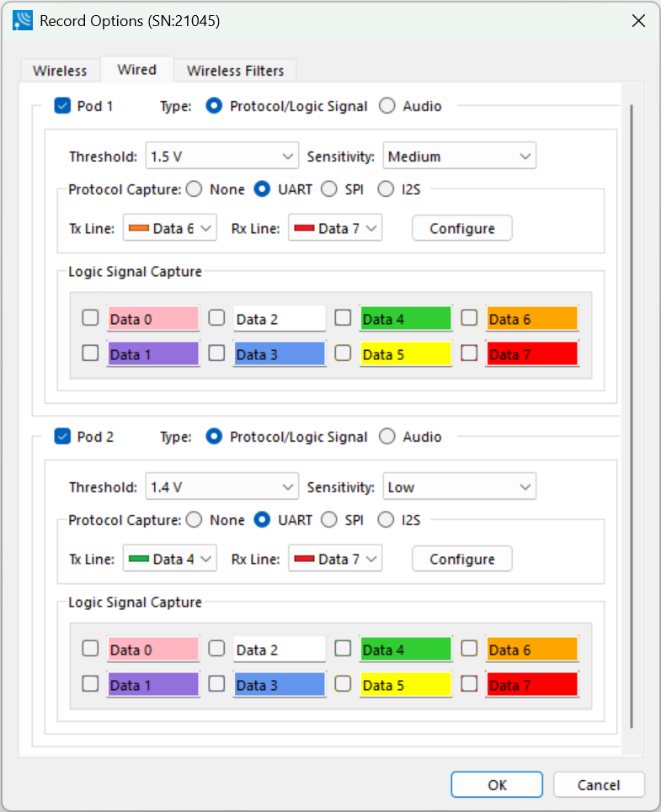The width and height of the screenshot is (661, 812).
Task: Open the Wireless Filters tab
Action: (x=235, y=71)
